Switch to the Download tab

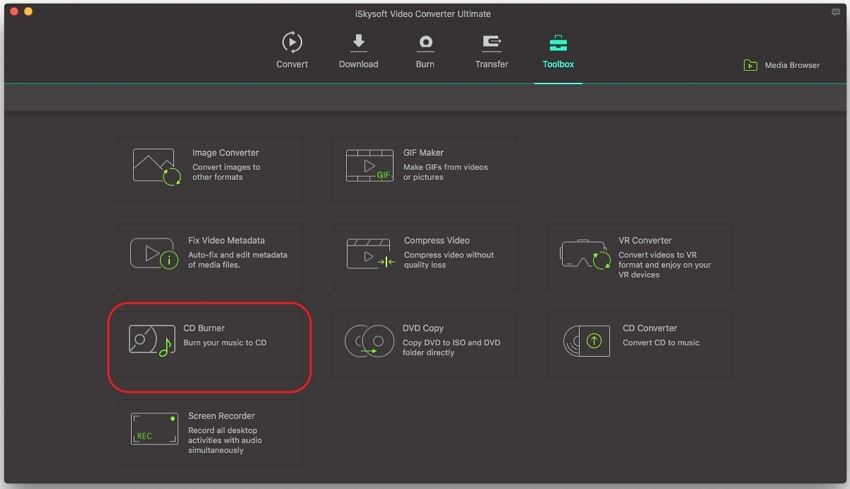(358, 50)
